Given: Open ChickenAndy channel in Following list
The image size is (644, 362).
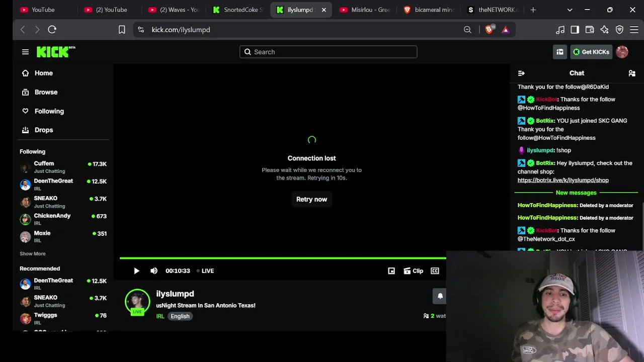Looking at the screenshot, I should [63, 220].
